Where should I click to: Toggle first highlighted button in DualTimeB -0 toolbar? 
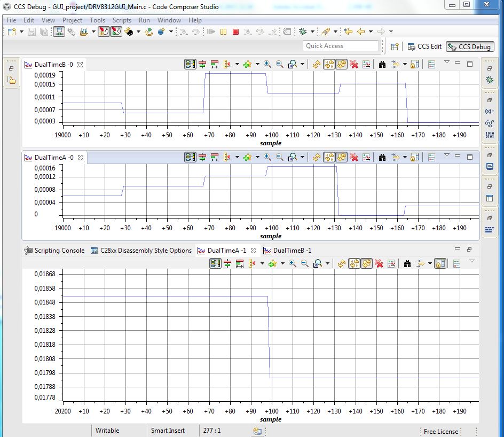pos(190,64)
